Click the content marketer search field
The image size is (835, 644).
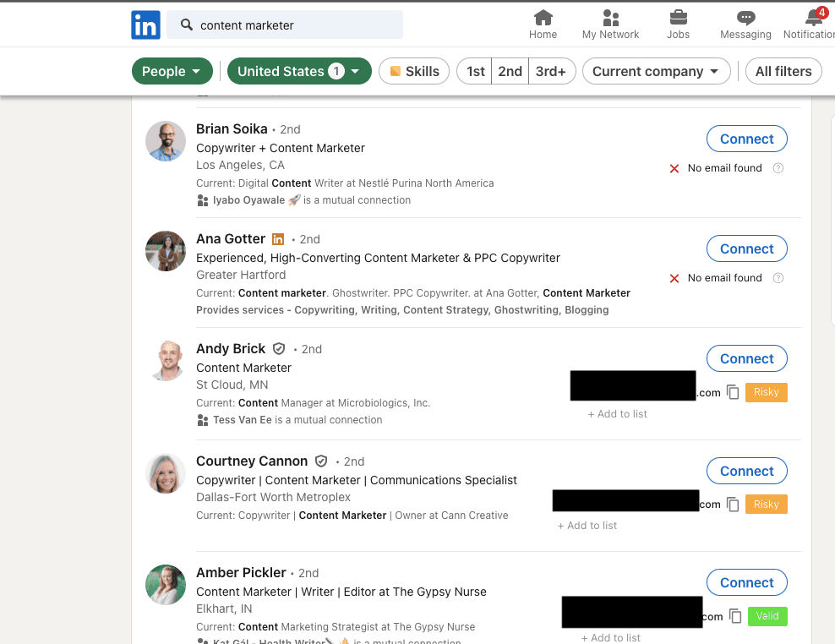coord(284,25)
